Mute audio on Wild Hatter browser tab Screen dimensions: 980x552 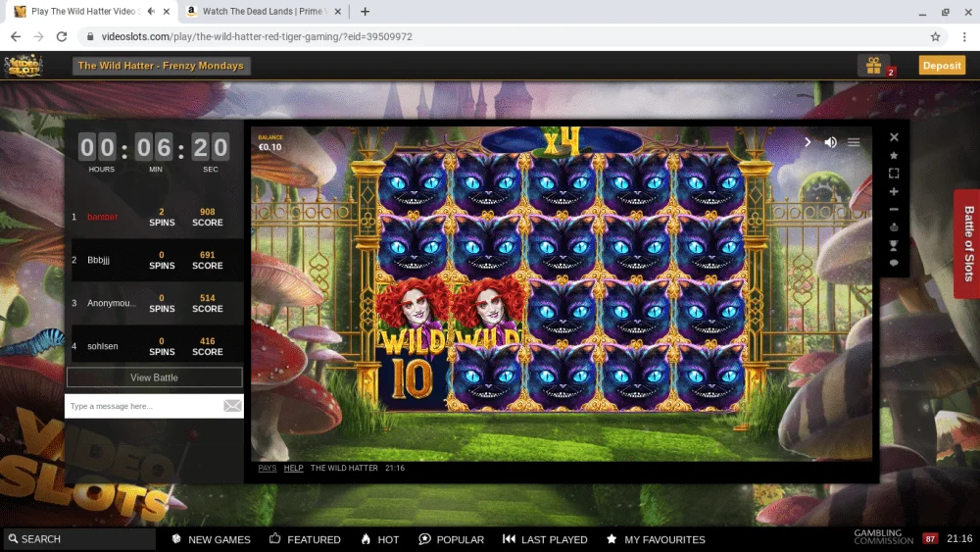click(151, 11)
